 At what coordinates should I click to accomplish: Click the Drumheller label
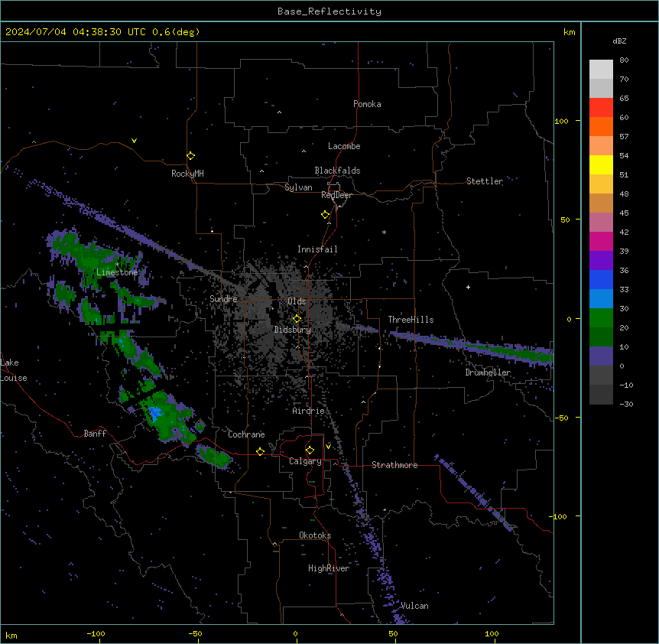tap(488, 372)
